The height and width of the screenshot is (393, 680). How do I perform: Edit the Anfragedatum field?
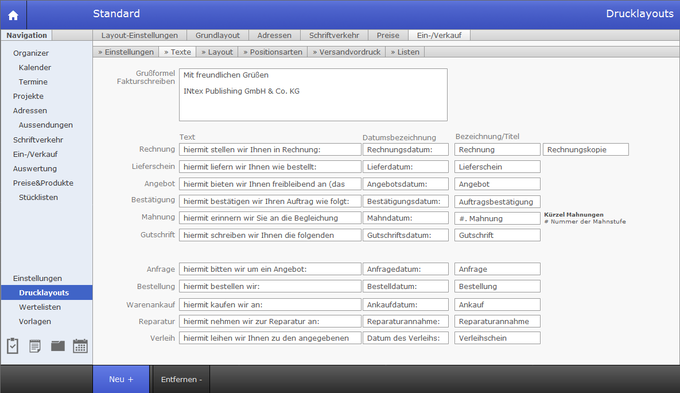(x=405, y=269)
